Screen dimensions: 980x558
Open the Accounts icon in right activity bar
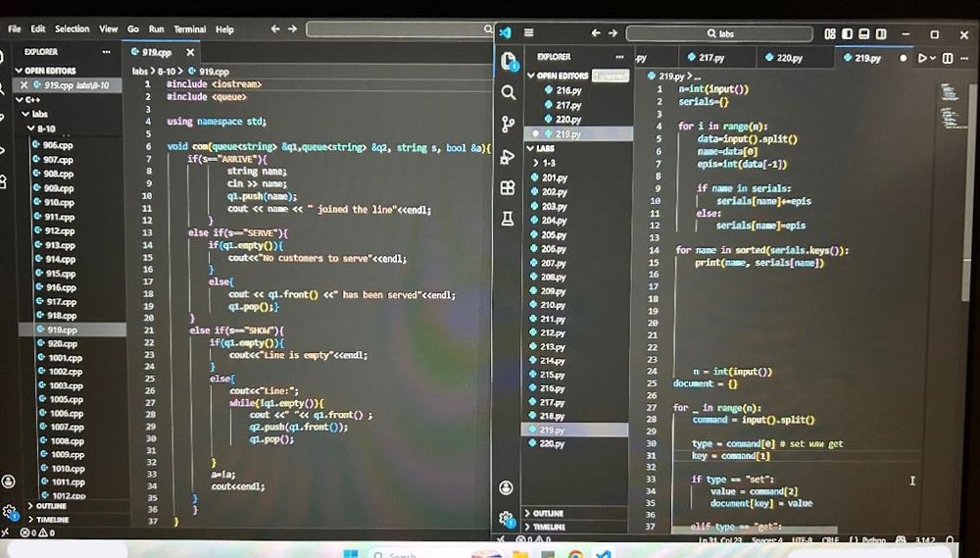coord(507,488)
